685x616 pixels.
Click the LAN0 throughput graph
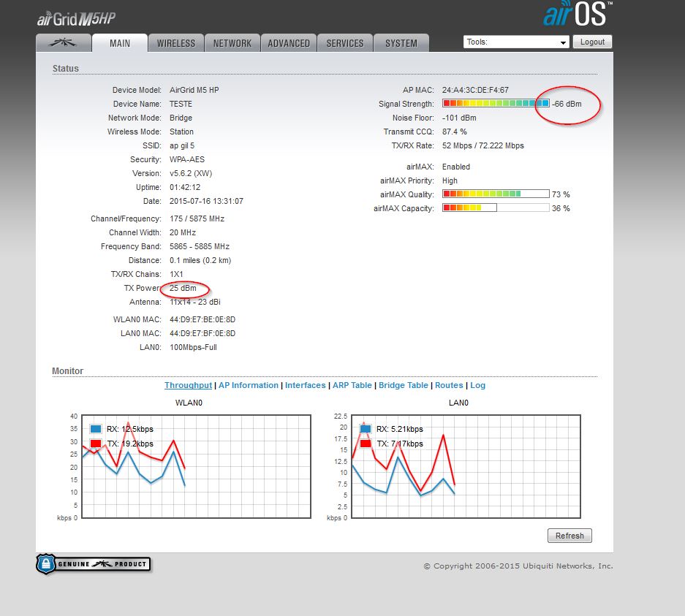466,466
